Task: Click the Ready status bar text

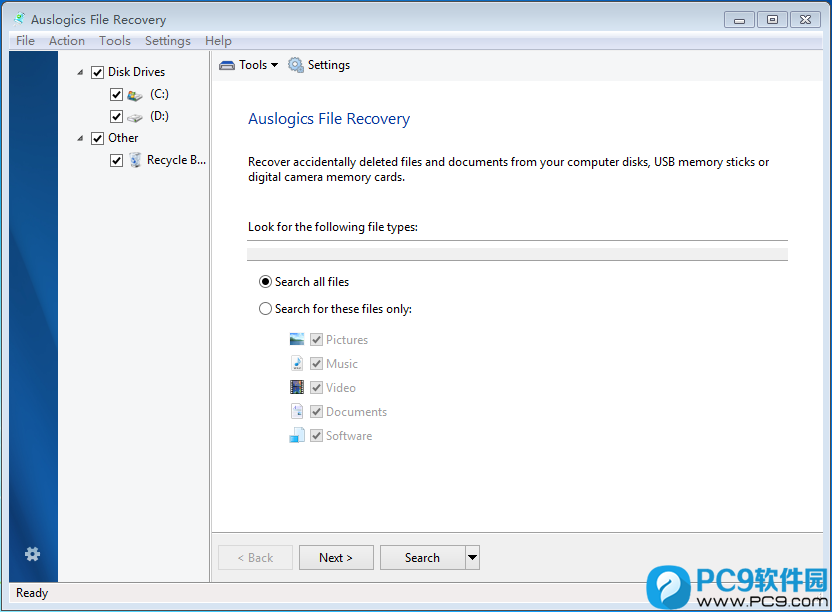Action: (32, 593)
